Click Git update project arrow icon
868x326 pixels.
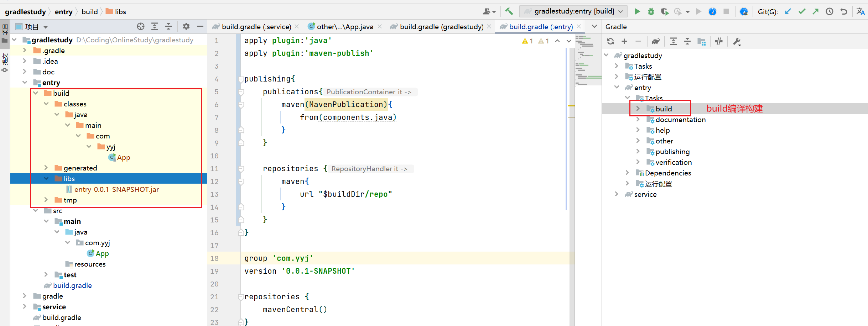(788, 11)
